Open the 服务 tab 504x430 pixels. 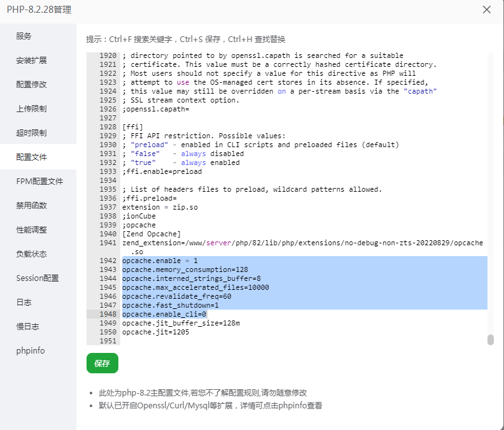(24, 36)
